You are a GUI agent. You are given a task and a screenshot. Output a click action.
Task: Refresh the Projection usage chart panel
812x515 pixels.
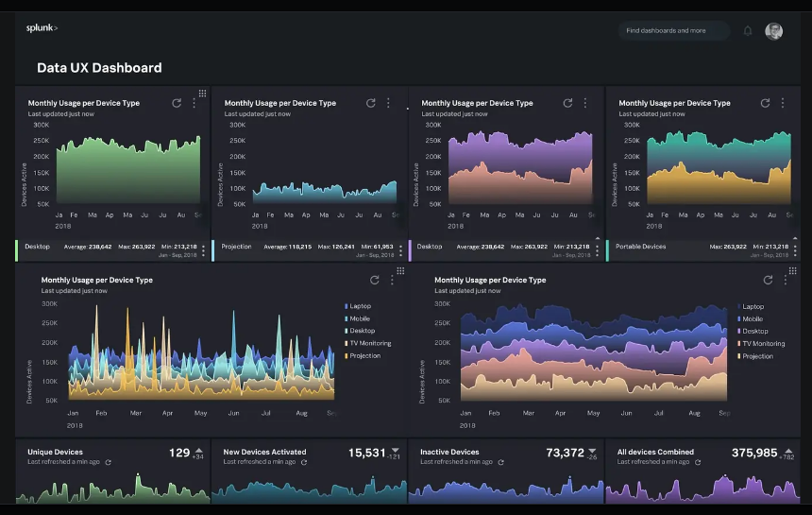click(371, 103)
